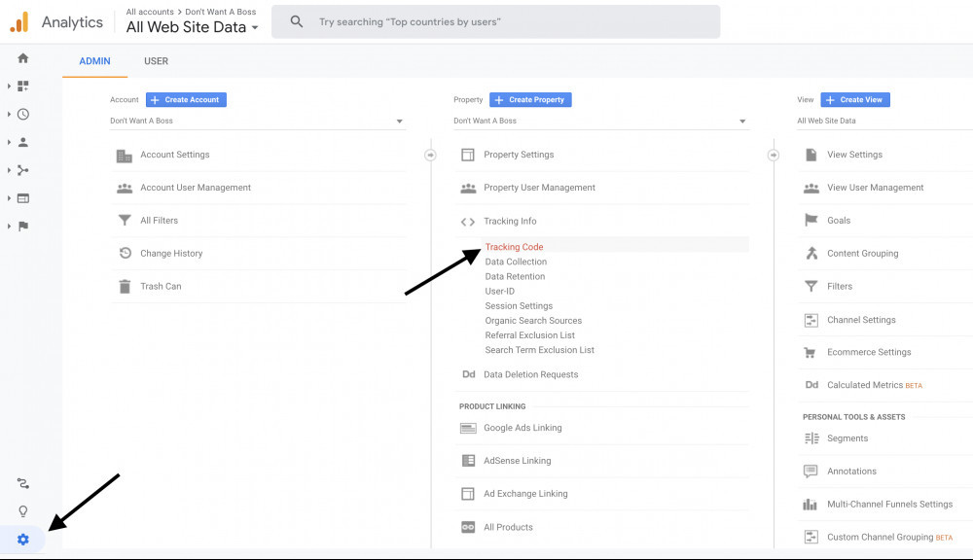The width and height of the screenshot is (973, 560).
Task: Switch to the ADMIN tab
Action: pos(95,61)
